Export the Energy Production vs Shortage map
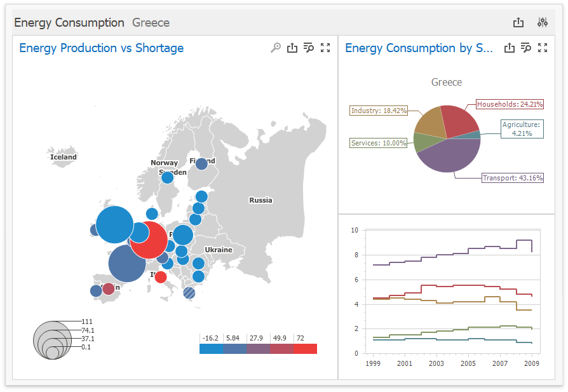The image size is (568, 392). 292,48
